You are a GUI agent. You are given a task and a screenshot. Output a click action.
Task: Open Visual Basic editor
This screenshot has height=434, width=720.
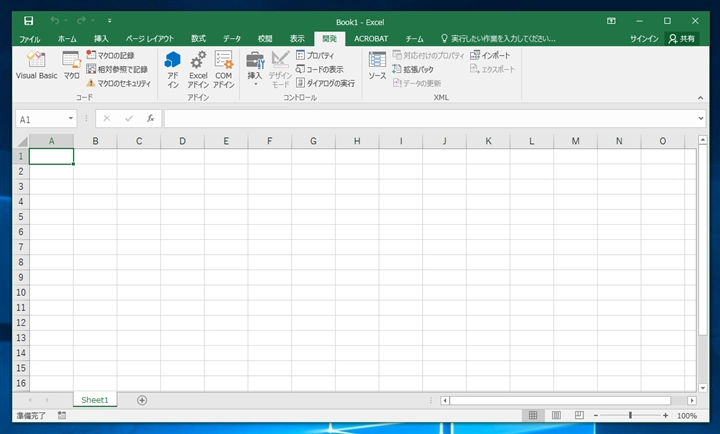[36, 65]
